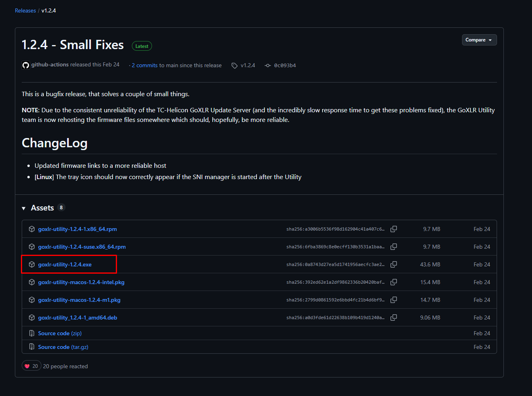Click Feb 24 date in Source code (zip) row
The width and height of the screenshot is (532, 396).
coord(482,333)
